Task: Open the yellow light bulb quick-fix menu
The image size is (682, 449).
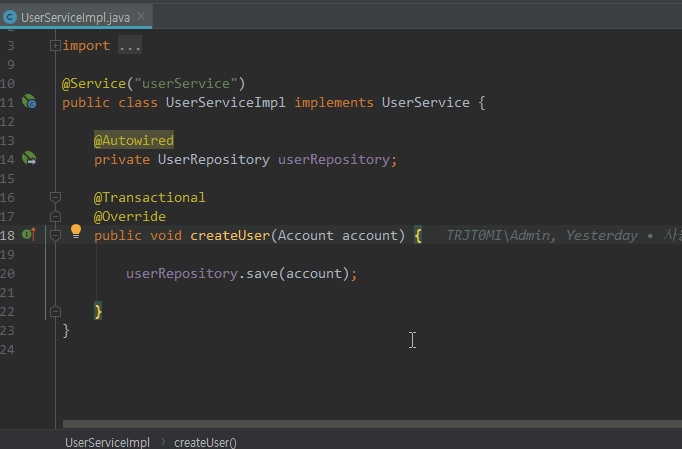Action: (x=76, y=231)
